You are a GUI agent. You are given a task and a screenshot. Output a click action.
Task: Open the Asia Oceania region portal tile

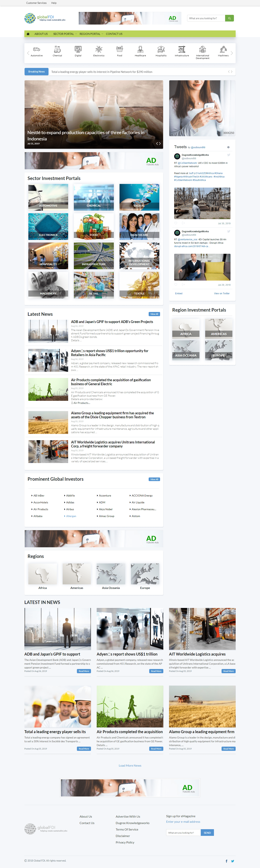pos(186,350)
